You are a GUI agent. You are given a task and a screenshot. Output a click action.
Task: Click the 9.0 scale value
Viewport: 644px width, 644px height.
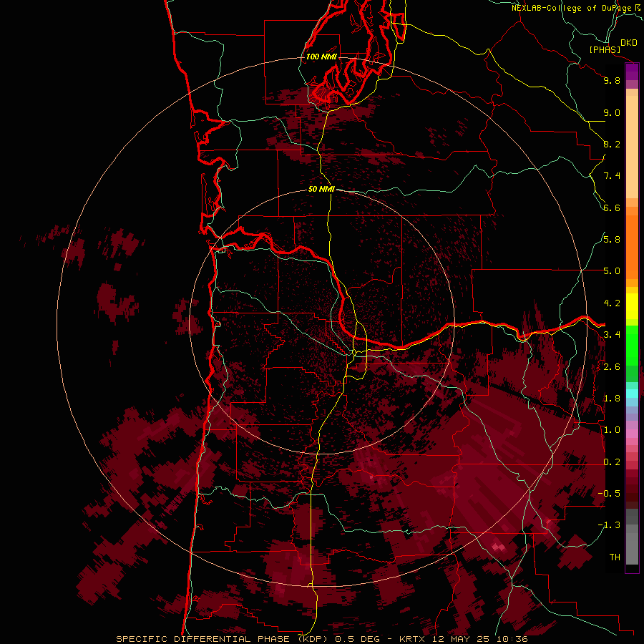[612, 112]
